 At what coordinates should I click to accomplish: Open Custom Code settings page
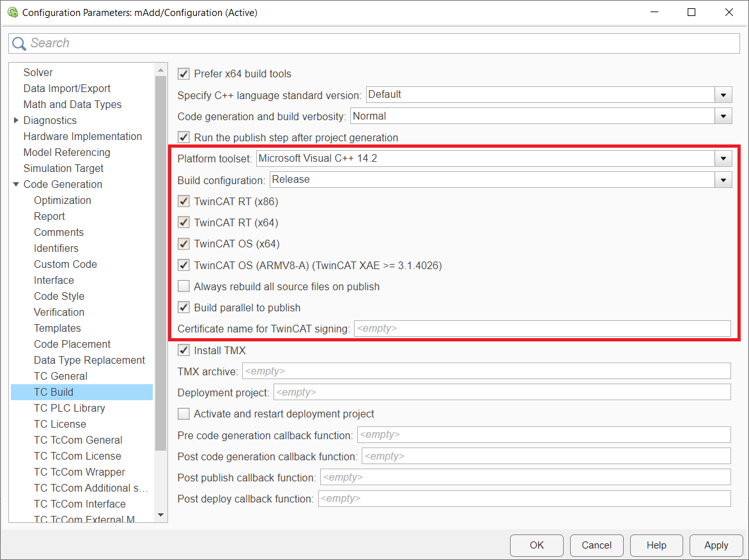pyautogui.click(x=65, y=264)
